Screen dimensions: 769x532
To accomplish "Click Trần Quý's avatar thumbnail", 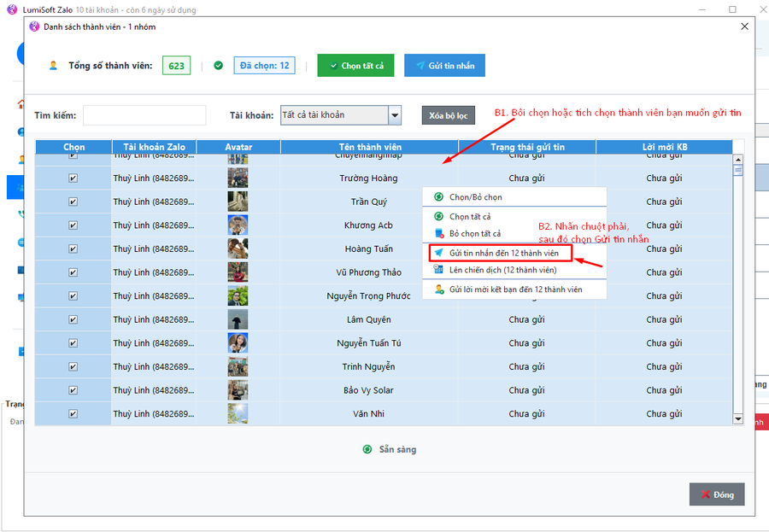I will (238, 202).
